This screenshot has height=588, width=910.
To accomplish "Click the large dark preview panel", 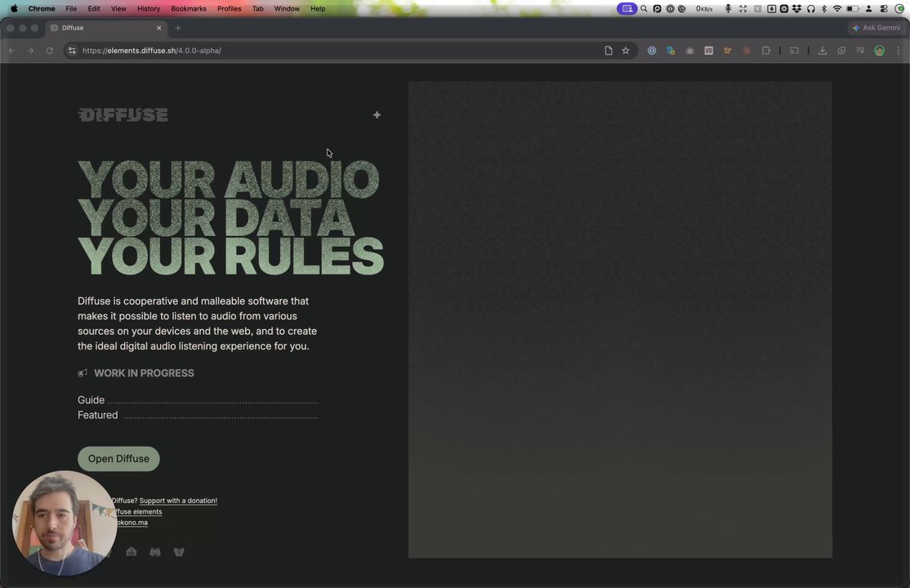I will point(620,319).
